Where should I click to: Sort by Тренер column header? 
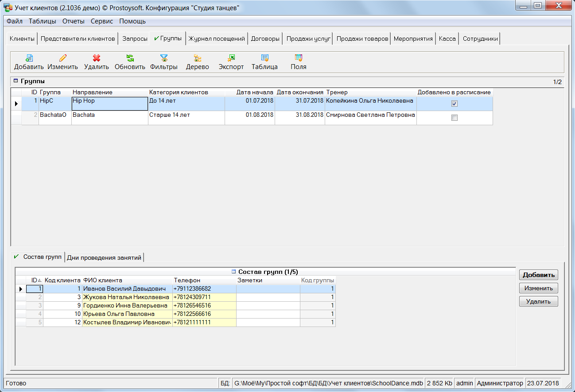click(371, 92)
